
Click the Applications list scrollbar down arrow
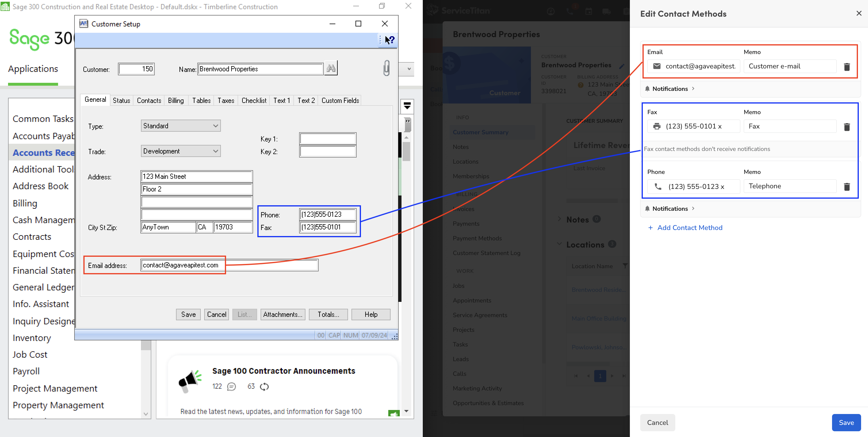pyautogui.click(x=146, y=414)
